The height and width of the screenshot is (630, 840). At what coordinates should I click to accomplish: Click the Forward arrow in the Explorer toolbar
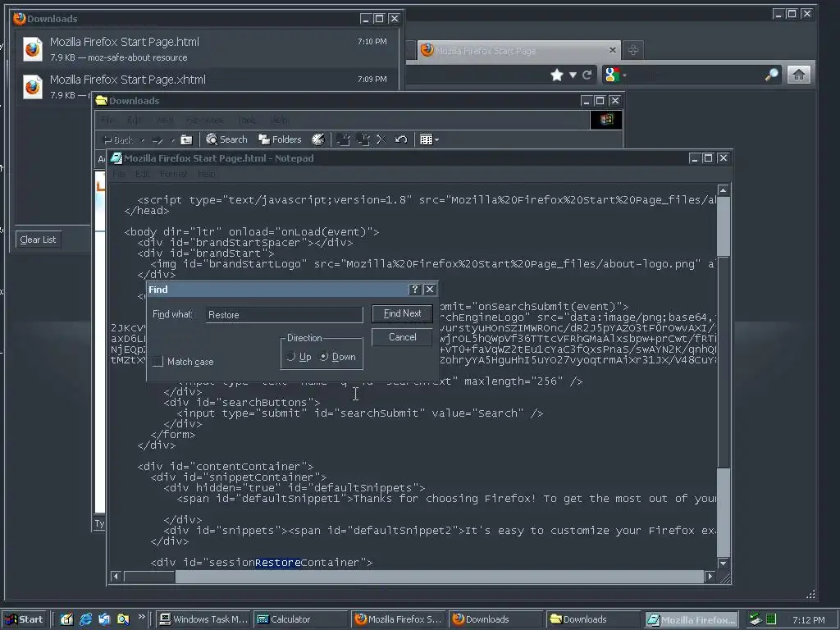[x=157, y=140]
